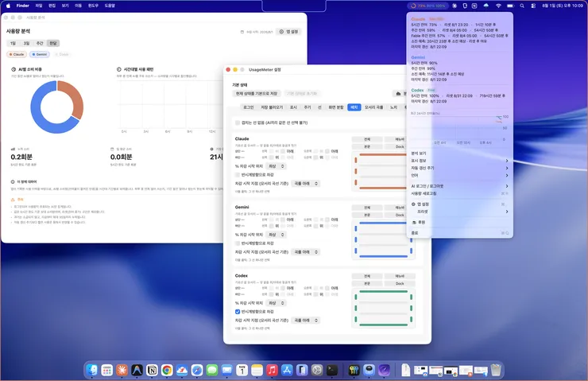This screenshot has height=381, width=588.
Task: Open the Mail app in the Dock
Action: 227,371
